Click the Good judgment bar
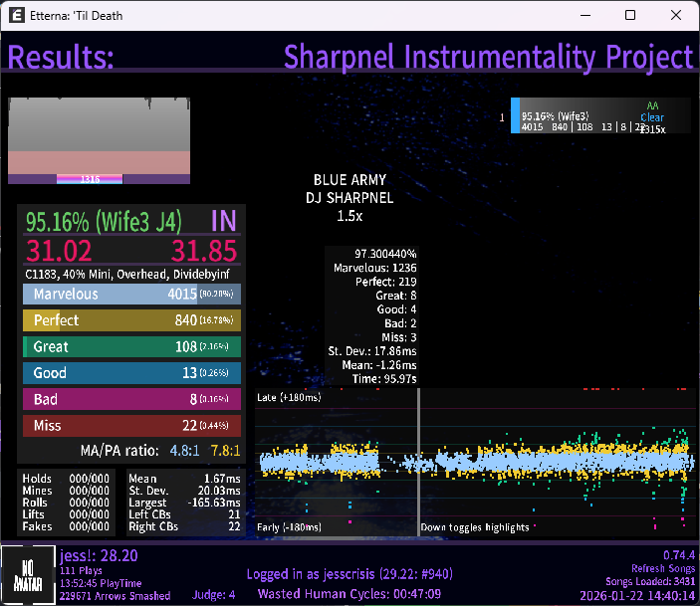Viewport: 700px width, 606px height. point(131,373)
